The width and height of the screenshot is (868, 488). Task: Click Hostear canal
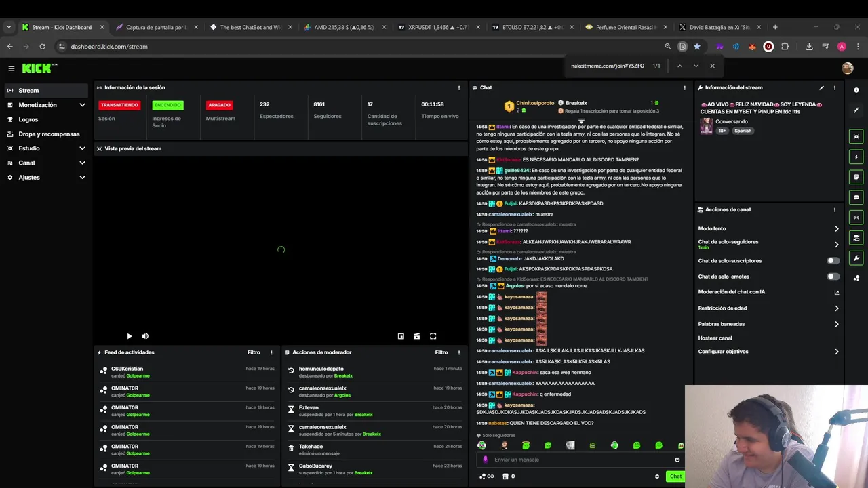(715, 338)
